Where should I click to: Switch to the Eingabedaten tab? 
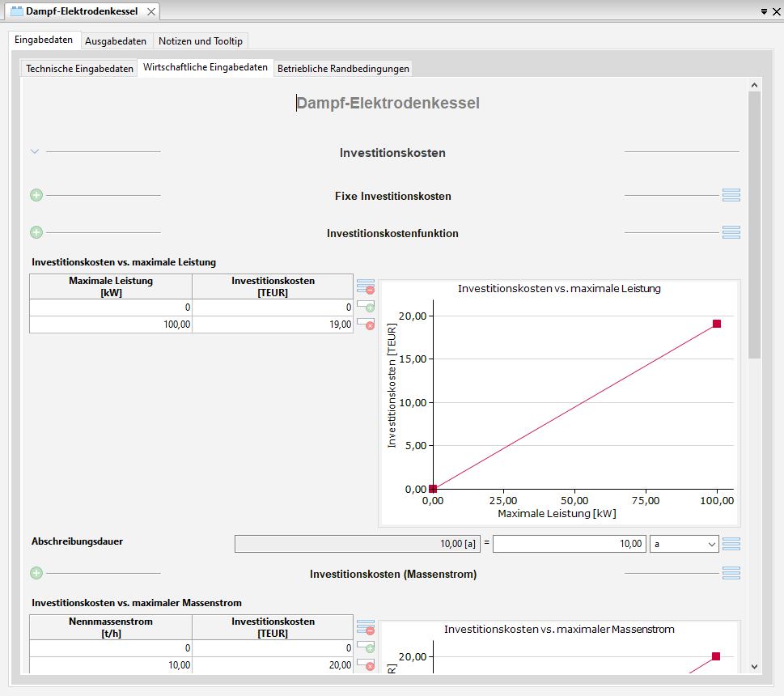(44, 40)
